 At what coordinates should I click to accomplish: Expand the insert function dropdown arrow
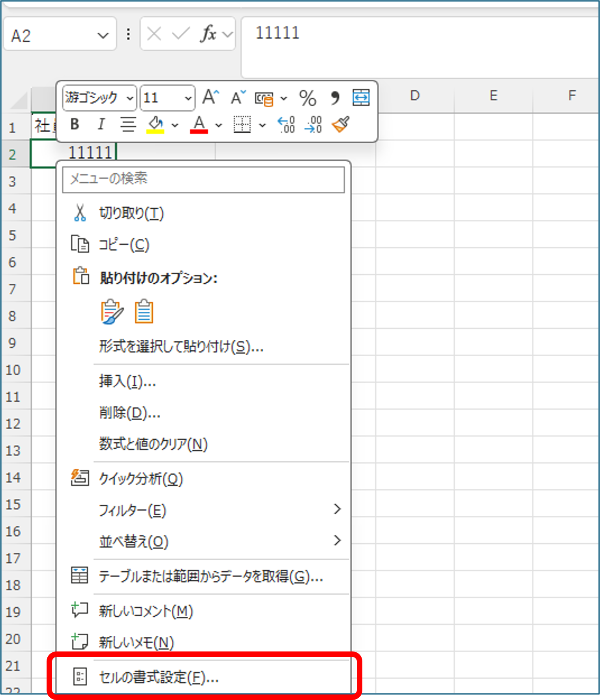tap(228, 35)
